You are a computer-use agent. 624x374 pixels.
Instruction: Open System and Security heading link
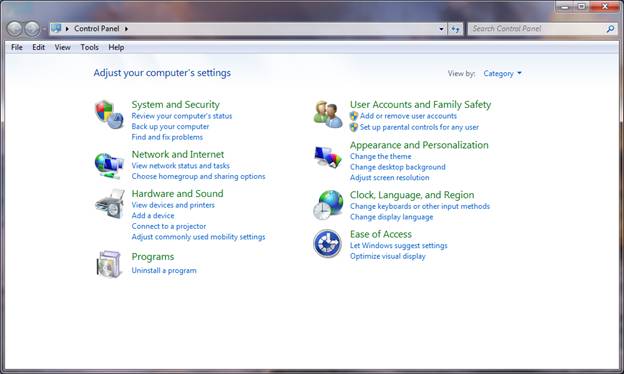tap(176, 105)
